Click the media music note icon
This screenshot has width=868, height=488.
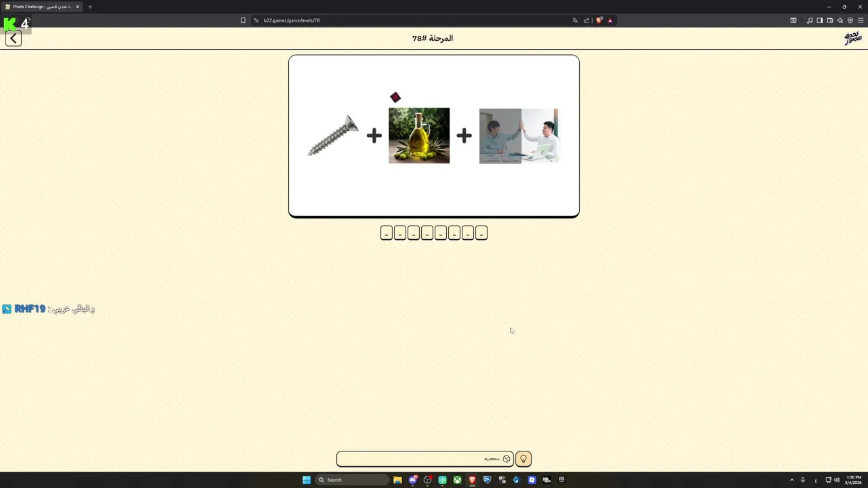pyautogui.click(x=810, y=20)
